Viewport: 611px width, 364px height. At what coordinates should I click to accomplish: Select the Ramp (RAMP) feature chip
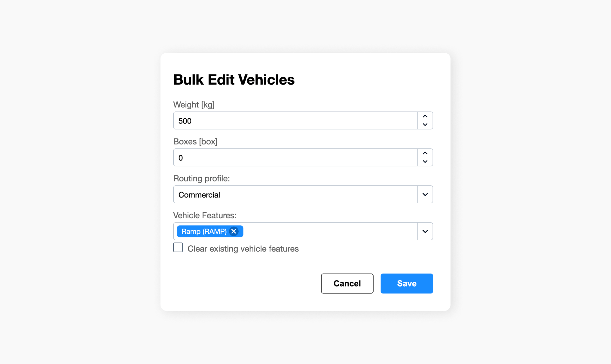coord(204,231)
